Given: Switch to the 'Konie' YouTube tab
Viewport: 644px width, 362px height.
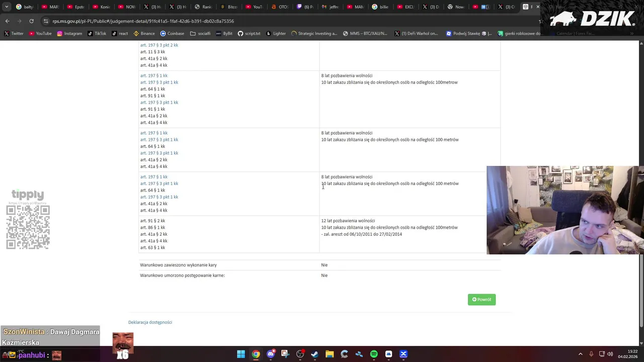Looking at the screenshot, I should tap(101, 7).
